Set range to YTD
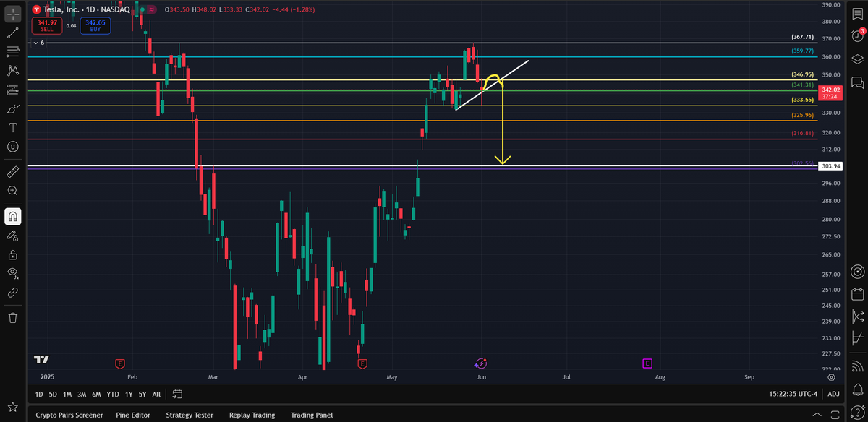The width and height of the screenshot is (868, 422). tap(113, 395)
